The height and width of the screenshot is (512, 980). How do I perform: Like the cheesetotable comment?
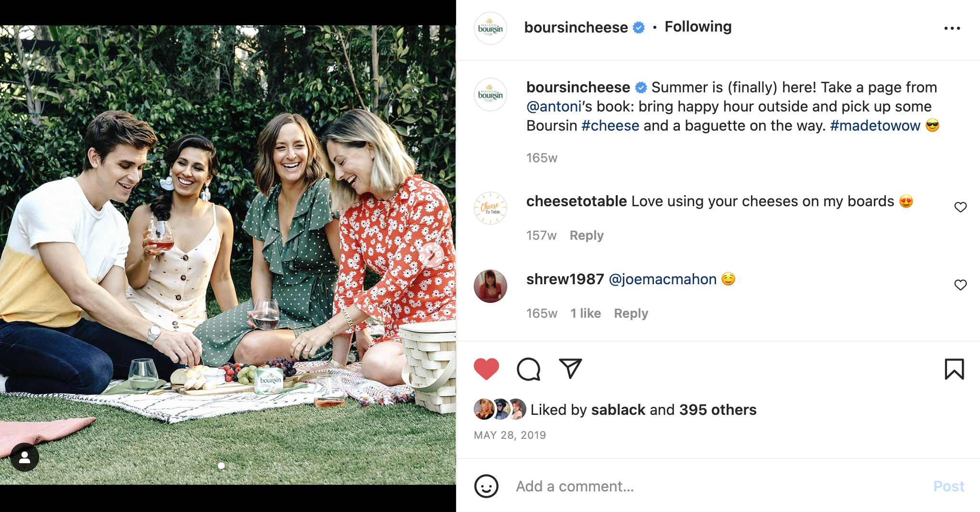[960, 207]
